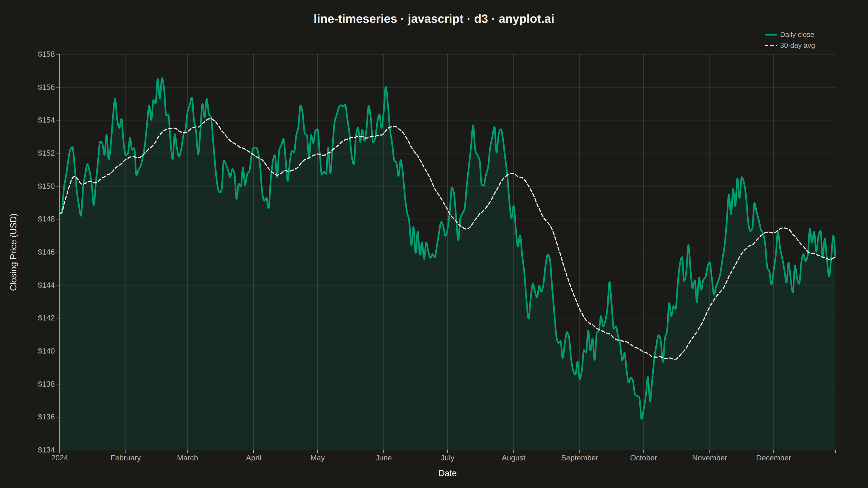Click the Daily close legend label

pyautogui.click(x=797, y=35)
